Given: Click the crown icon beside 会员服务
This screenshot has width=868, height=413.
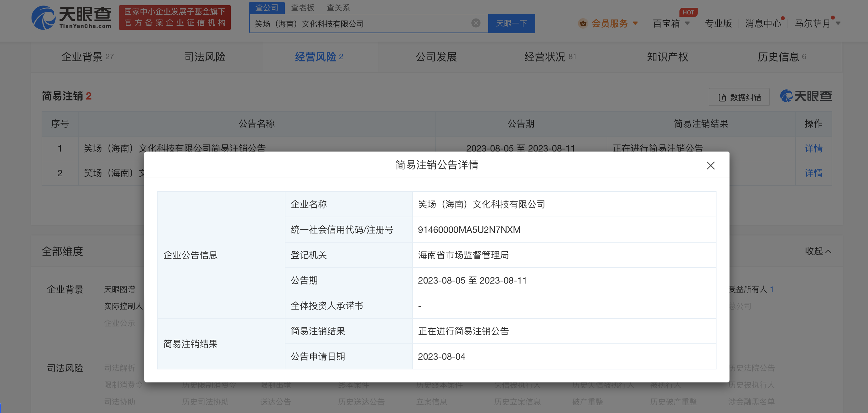Looking at the screenshot, I should coord(583,24).
